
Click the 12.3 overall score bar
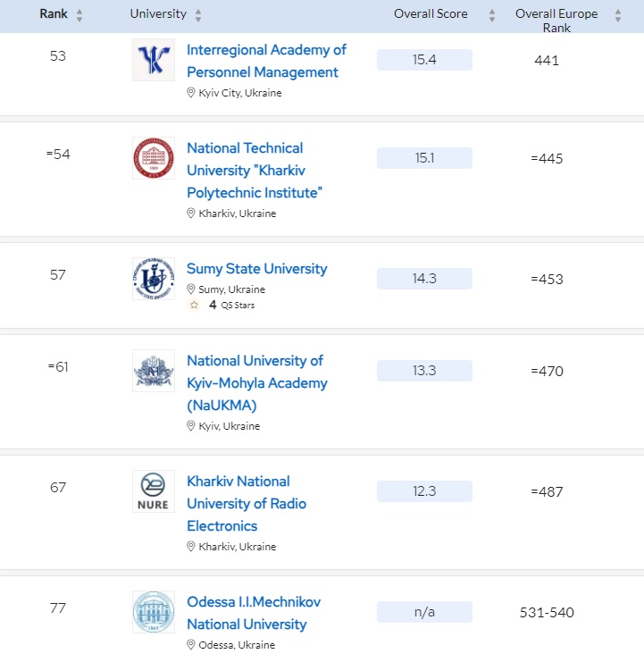tap(424, 491)
